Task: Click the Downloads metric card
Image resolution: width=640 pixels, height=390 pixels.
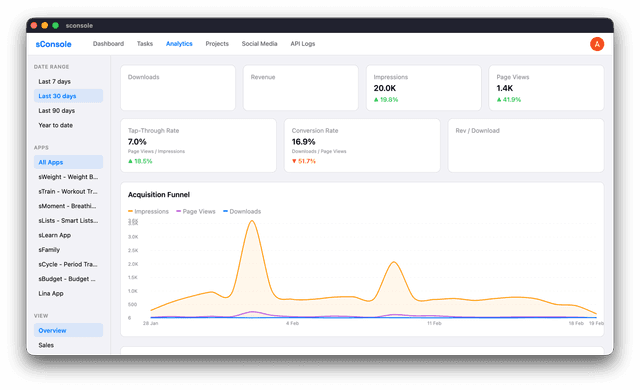Action: point(178,88)
